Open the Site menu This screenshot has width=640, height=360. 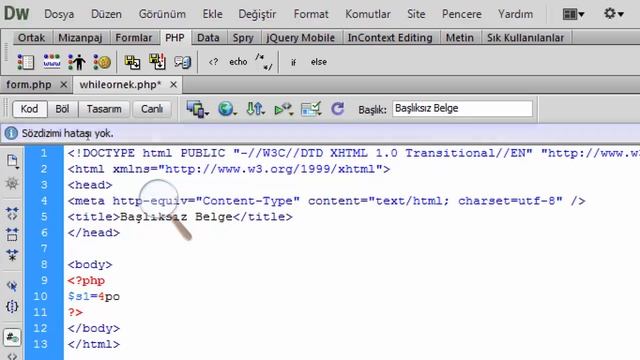[416, 14]
